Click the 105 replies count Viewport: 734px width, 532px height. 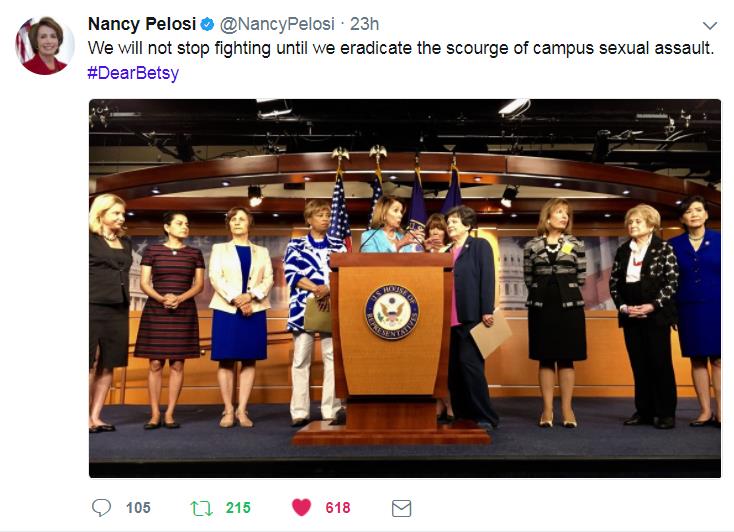(138, 508)
